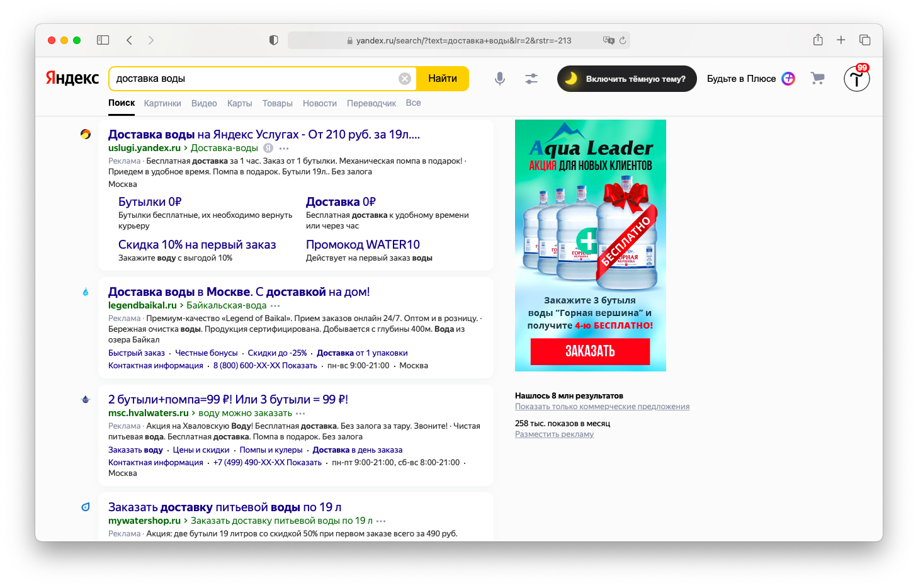This screenshot has width=918, height=588.
Task: Click the badge icon next to Доставка-воды
Action: pos(268,148)
